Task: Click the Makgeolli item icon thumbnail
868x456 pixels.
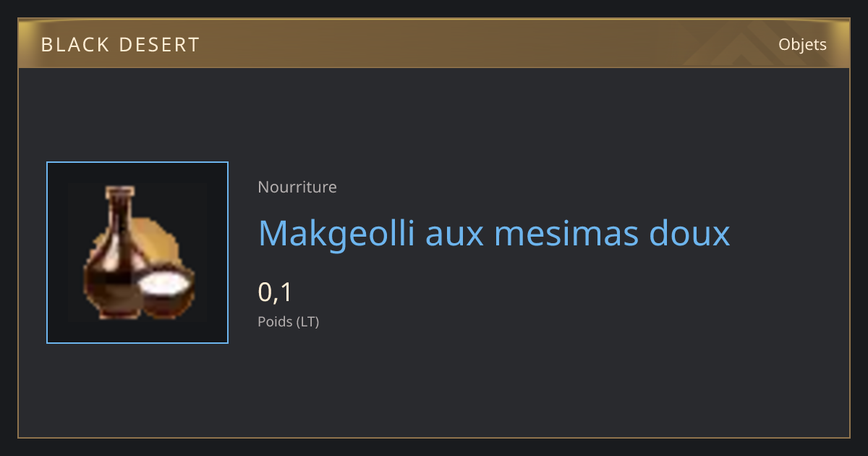Action: (137, 253)
